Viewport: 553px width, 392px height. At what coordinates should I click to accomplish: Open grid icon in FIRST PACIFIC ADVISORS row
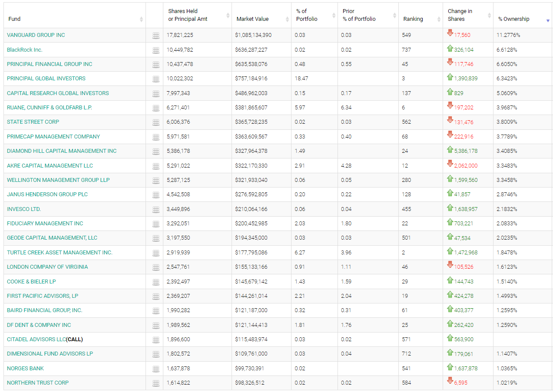156,296
